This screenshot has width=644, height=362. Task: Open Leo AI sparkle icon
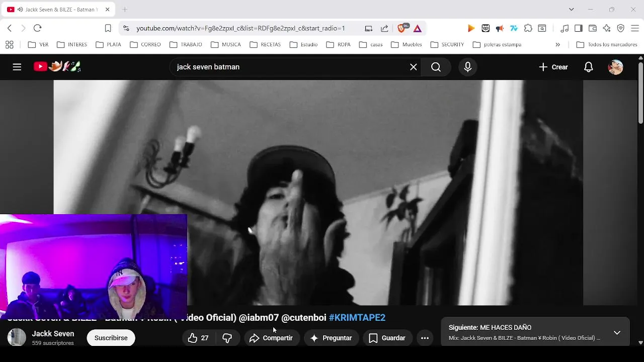click(607, 28)
